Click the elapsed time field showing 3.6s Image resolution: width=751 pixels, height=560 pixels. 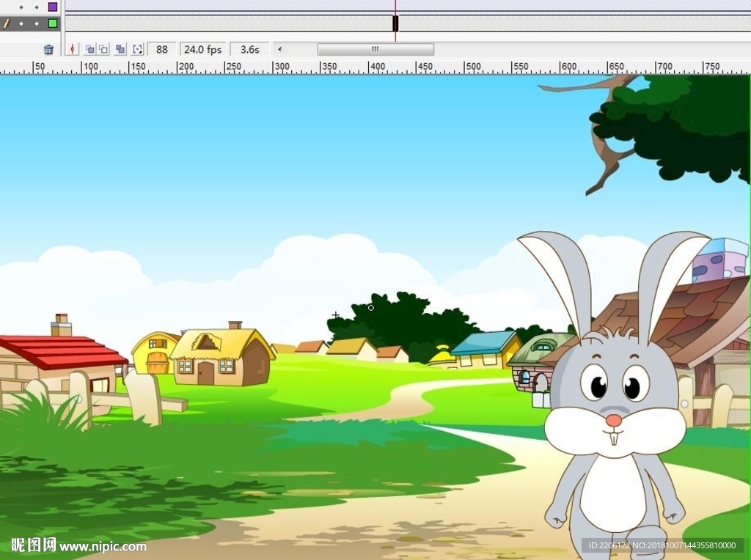(249, 49)
